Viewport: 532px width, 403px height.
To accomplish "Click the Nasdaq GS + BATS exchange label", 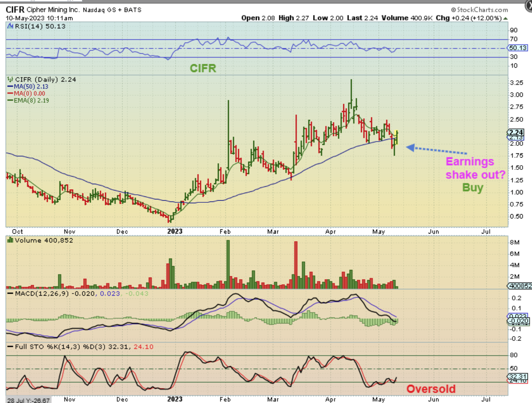I will tap(112, 10).
